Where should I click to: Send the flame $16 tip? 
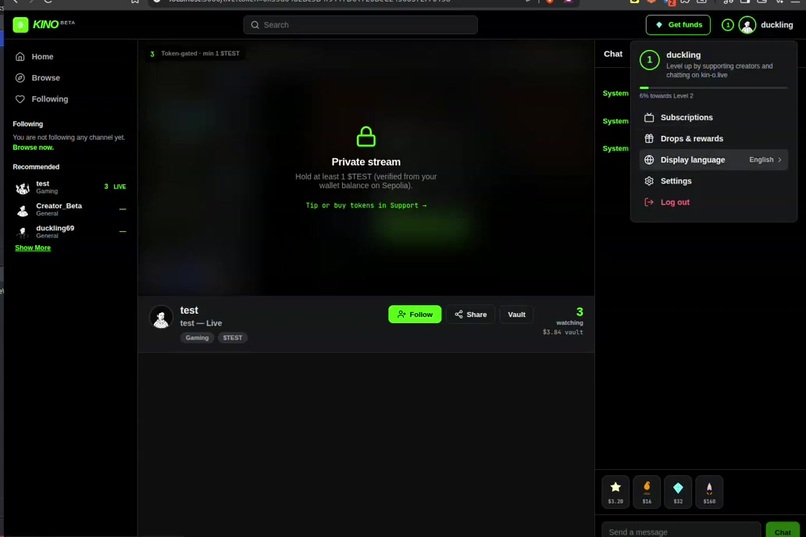647,492
